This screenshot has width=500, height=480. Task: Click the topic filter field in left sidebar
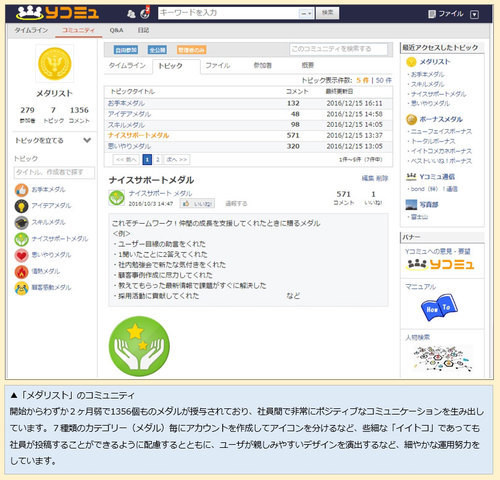click(54, 172)
